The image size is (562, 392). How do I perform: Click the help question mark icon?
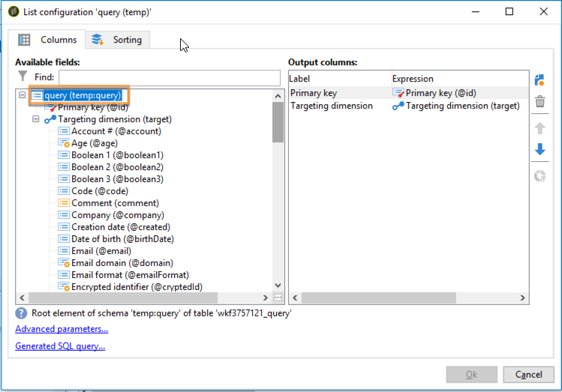[x=21, y=313]
